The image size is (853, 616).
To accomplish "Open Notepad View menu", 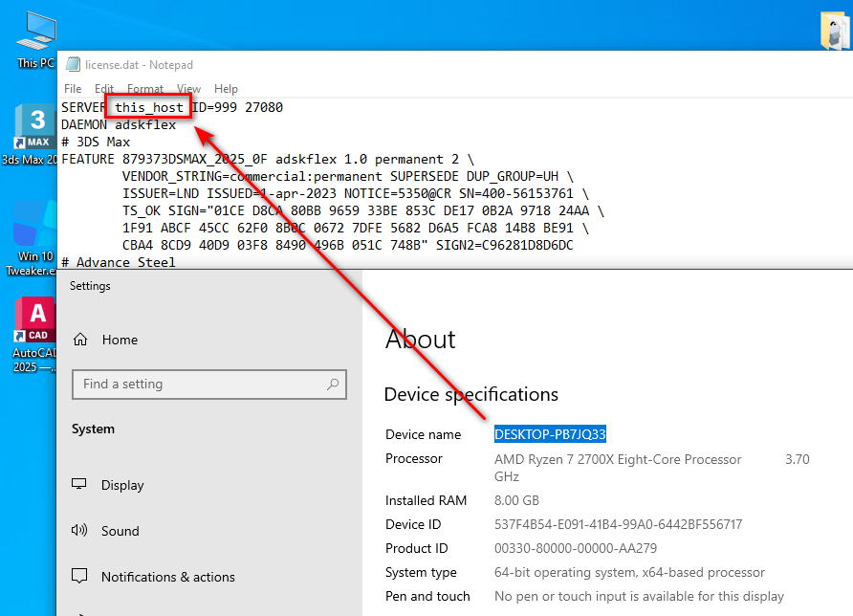I will point(188,89).
